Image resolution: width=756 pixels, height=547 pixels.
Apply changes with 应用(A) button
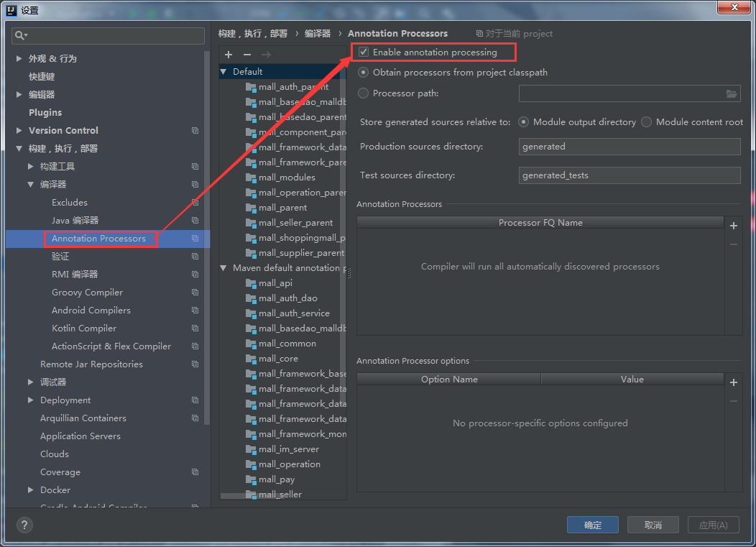pos(713,525)
